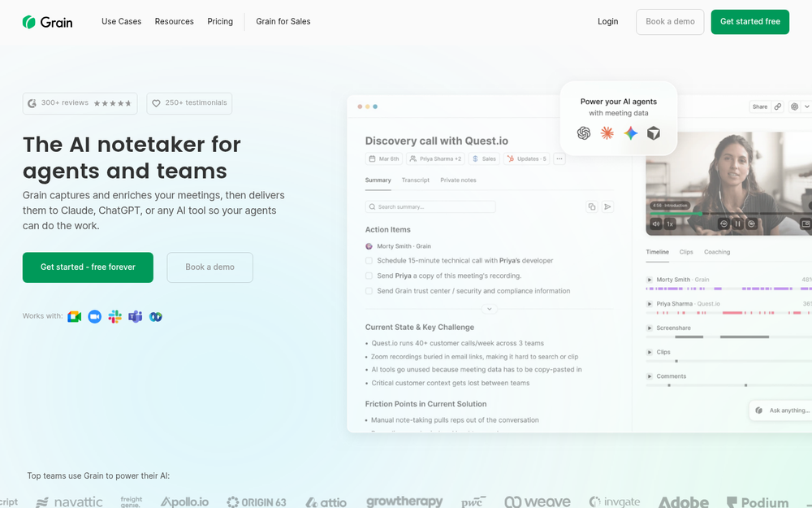Click hero Book a demo button
This screenshot has width=812, height=508.
click(209, 267)
